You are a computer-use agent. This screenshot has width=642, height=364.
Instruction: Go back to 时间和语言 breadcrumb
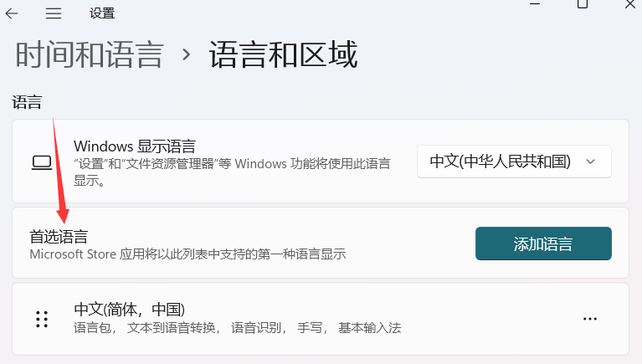pyautogui.click(x=90, y=54)
